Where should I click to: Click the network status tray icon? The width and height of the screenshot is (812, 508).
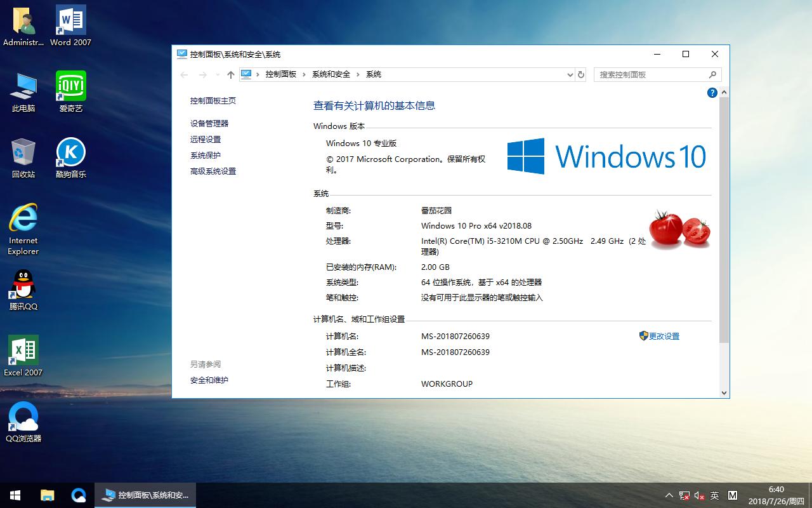[684, 495]
